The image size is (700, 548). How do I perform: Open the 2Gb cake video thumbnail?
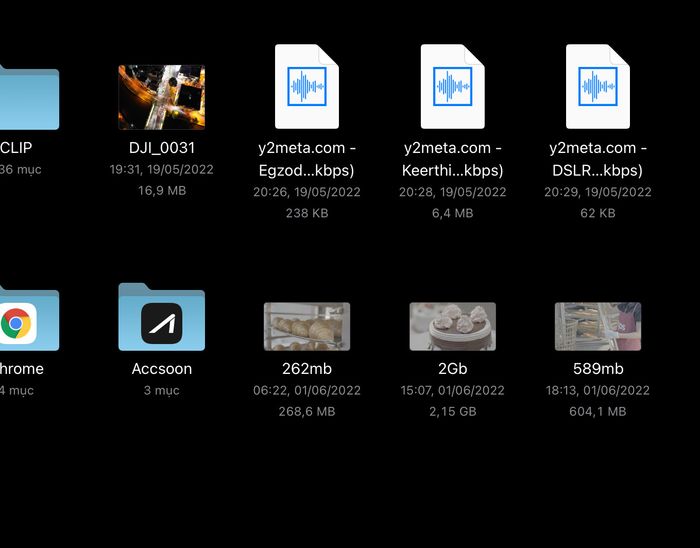pyautogui.click(x=452, y=326)
